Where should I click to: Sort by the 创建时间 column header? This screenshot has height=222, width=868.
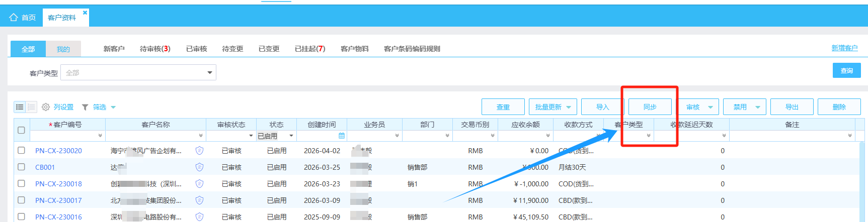click(322, 125)
